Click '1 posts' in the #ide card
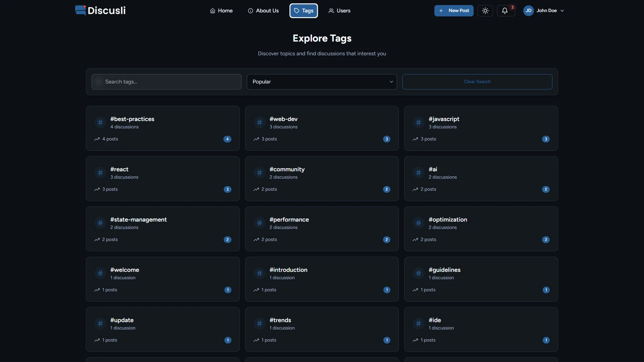 pyautogui.click(x=428, y=340)
